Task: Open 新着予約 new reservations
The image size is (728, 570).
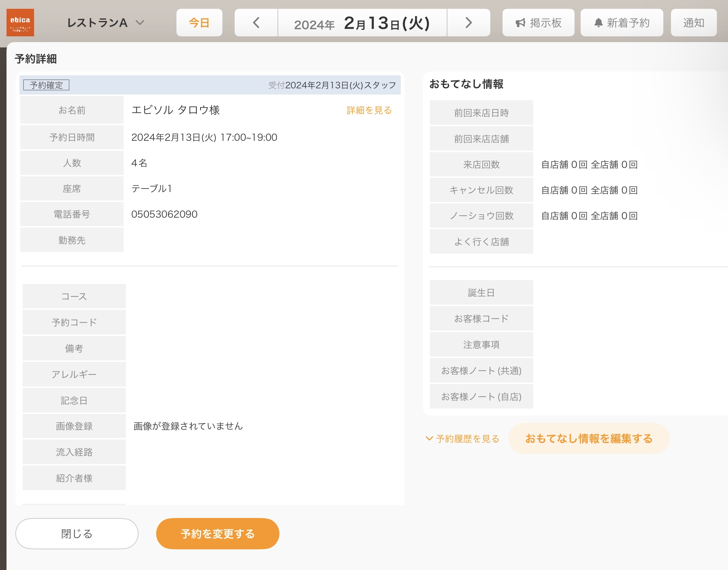Action: pyautogui.click(x=622, y=23)
